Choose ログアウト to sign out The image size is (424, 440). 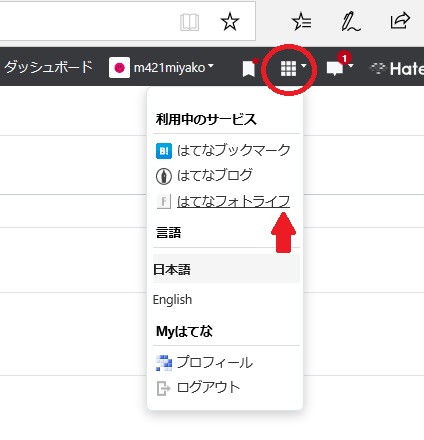(x=208, y=387)
